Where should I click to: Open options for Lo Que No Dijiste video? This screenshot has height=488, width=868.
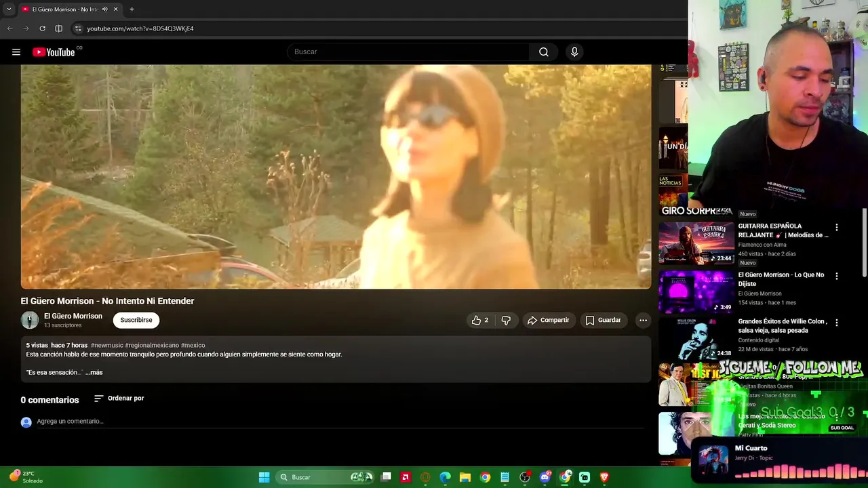coord(836,277)
